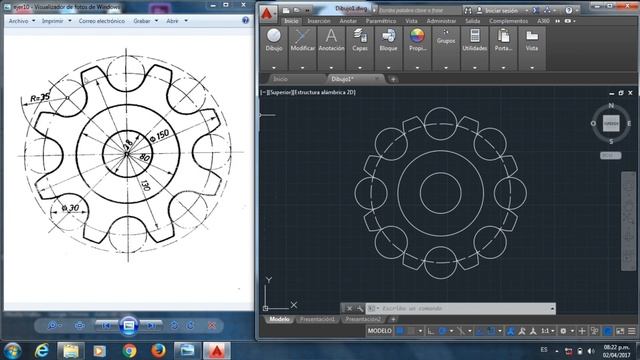Click the MODELO button in status bar

tap(380, 331)
